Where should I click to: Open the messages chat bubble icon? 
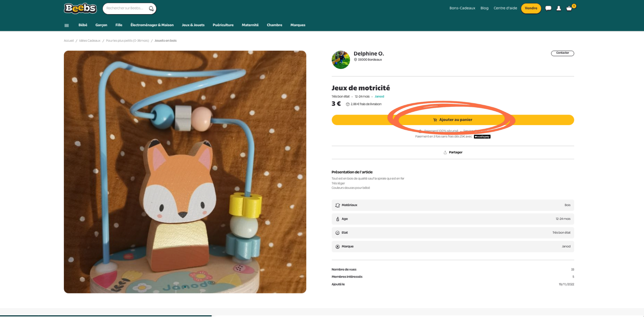click(548, 8)
